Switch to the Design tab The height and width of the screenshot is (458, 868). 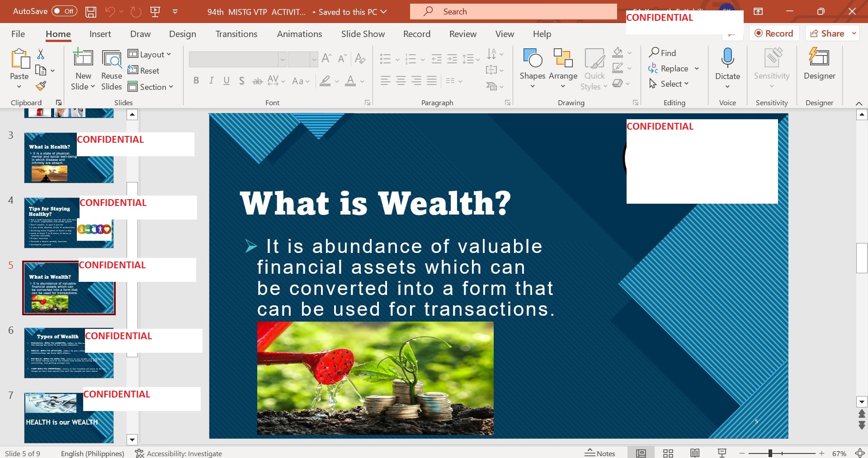tap(183, 34)
